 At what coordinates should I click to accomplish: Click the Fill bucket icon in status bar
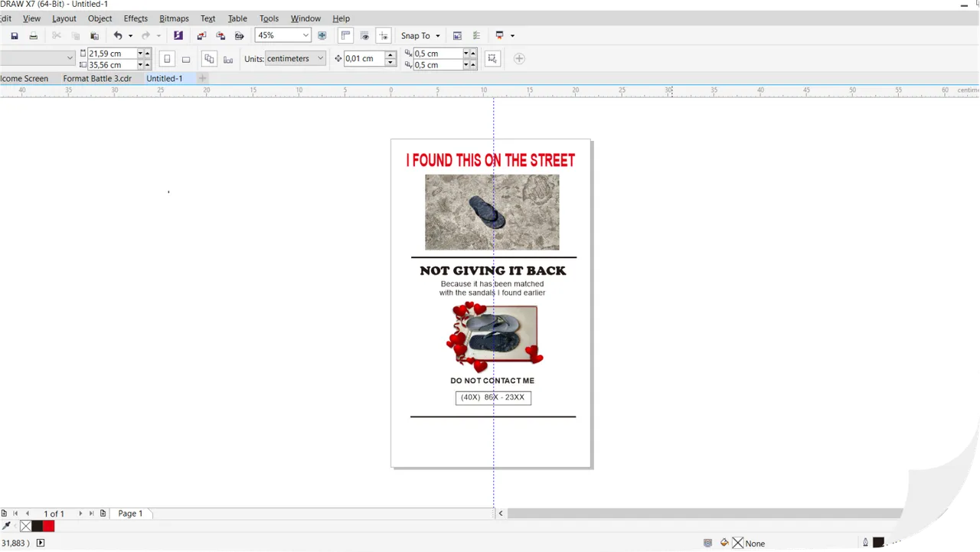pos(724,543)
